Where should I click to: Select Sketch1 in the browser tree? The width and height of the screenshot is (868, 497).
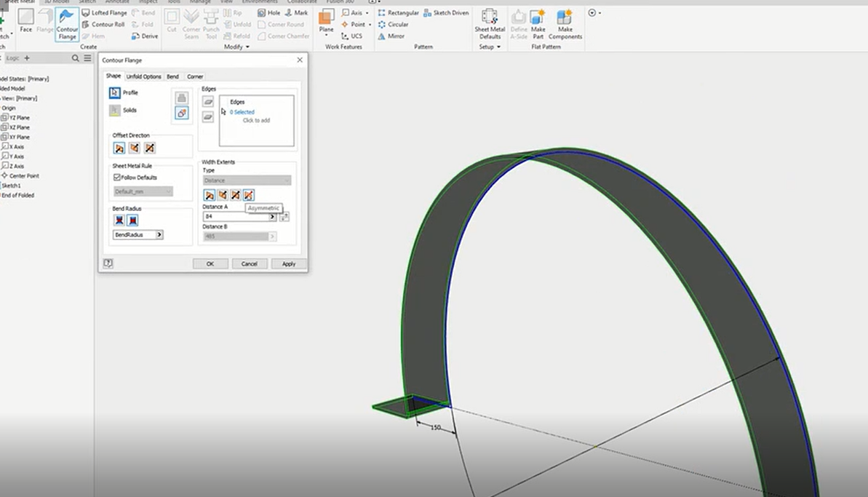(10, 186)
